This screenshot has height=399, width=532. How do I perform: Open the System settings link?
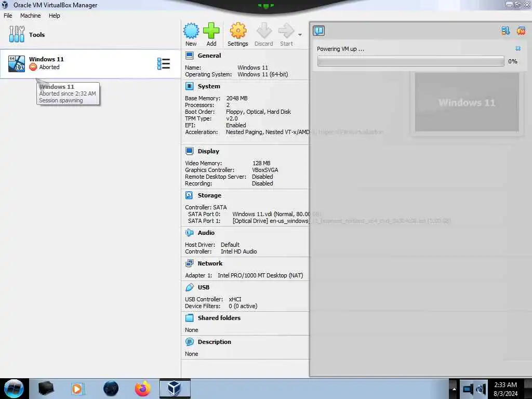pos(209,86)
